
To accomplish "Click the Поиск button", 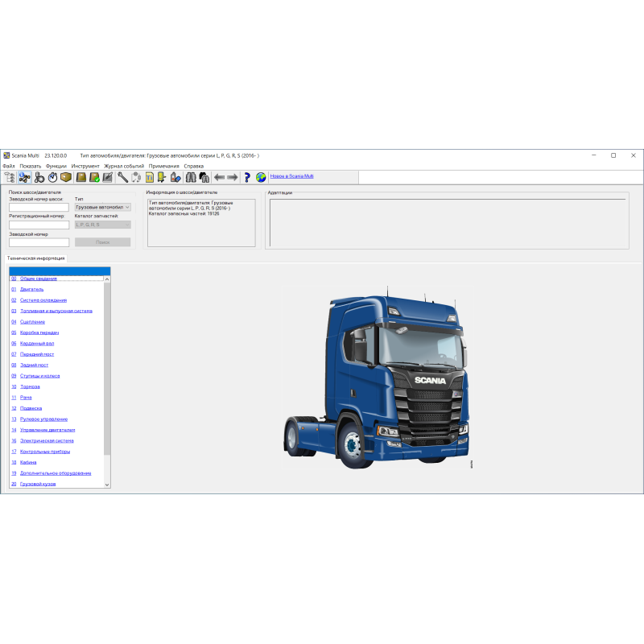I will pos(102,242).
